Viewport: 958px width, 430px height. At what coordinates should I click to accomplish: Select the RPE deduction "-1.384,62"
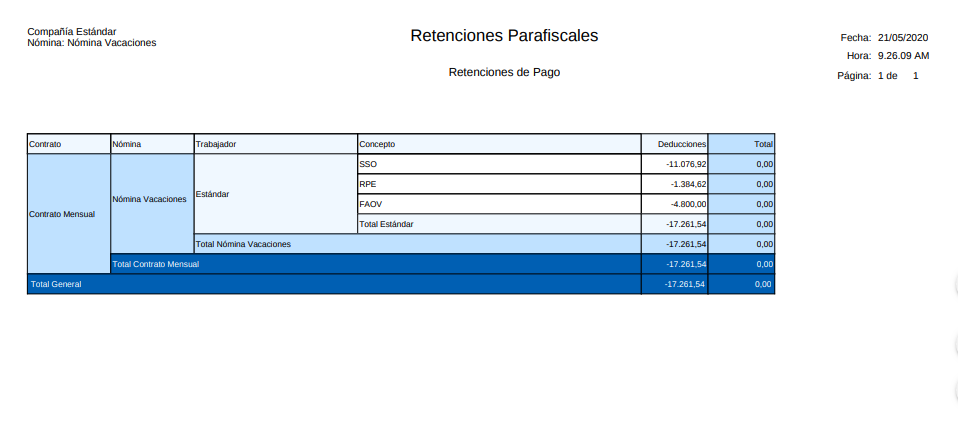pos(675,184)
